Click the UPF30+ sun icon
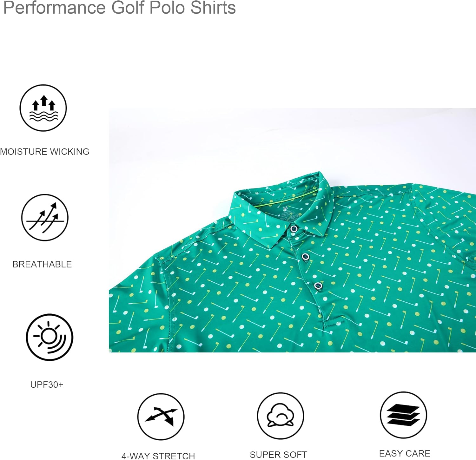Screen dimensions: 476x460 click(x=50, y=337)
